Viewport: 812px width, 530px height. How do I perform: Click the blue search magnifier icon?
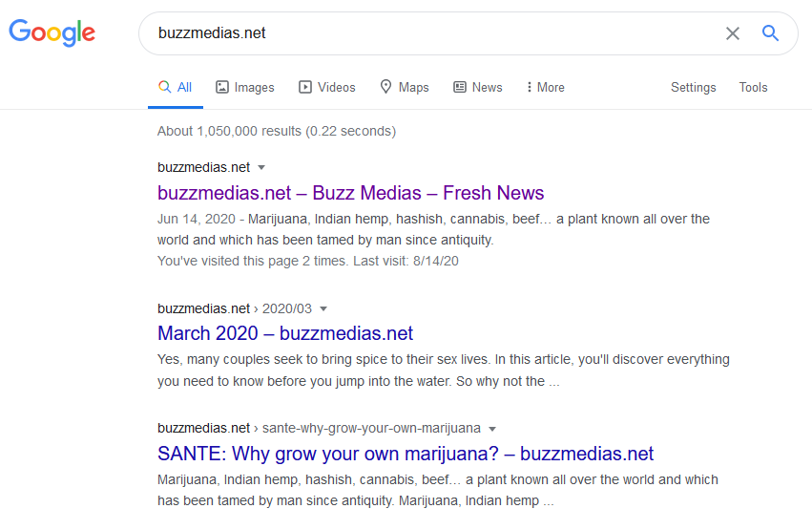770,33
